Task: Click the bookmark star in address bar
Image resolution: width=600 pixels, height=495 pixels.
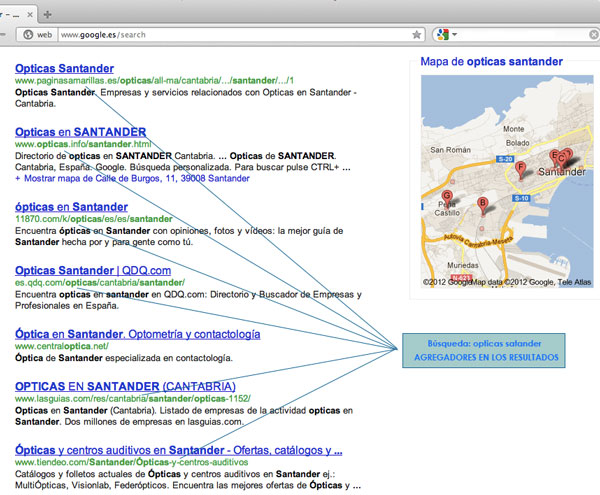Action: [417, 35]
